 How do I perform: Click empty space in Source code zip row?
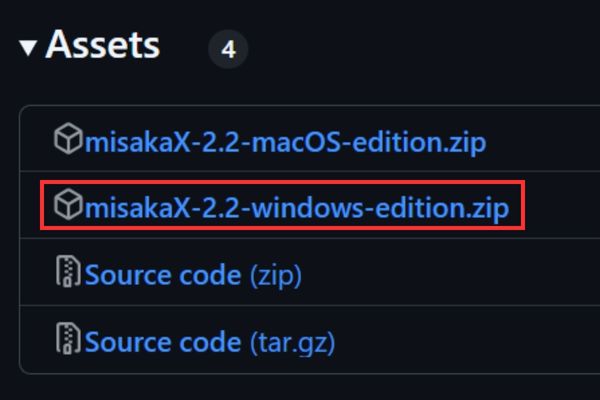point(450,274)
